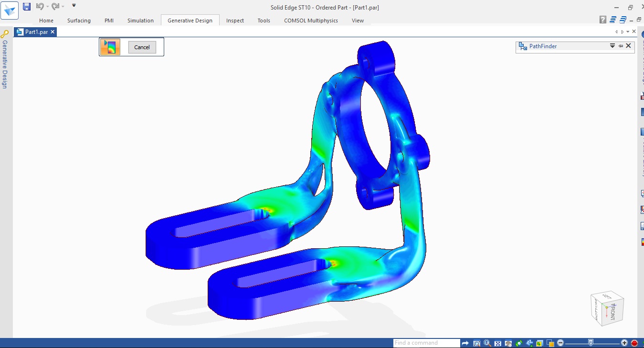
Task: Open the Redo history dropdown arrow
Action: pos(63,7)
